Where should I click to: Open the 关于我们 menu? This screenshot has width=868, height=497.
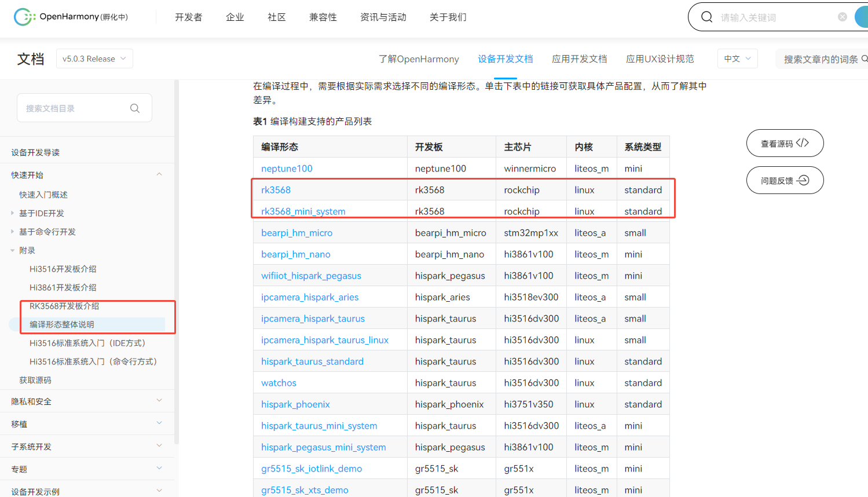(x=448, y=17)
